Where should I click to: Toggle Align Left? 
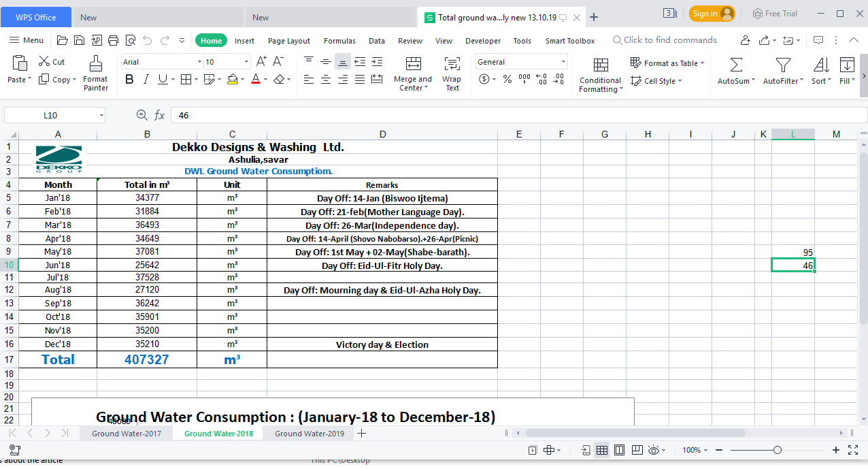click(x=309, y=80)
